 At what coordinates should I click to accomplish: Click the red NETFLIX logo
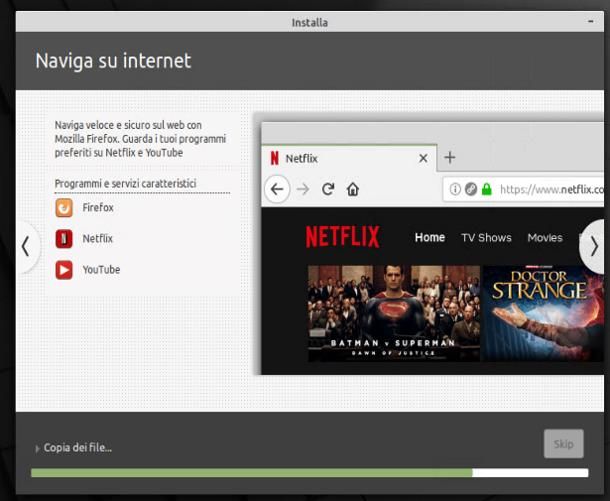pyautogui.click(x=342, y=236)
